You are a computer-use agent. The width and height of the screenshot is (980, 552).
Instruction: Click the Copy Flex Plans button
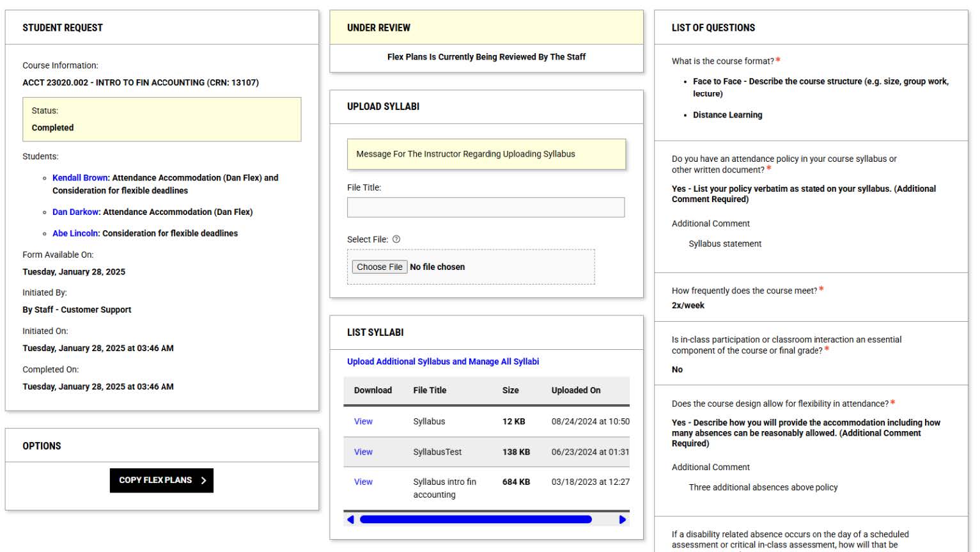[161, 480]
